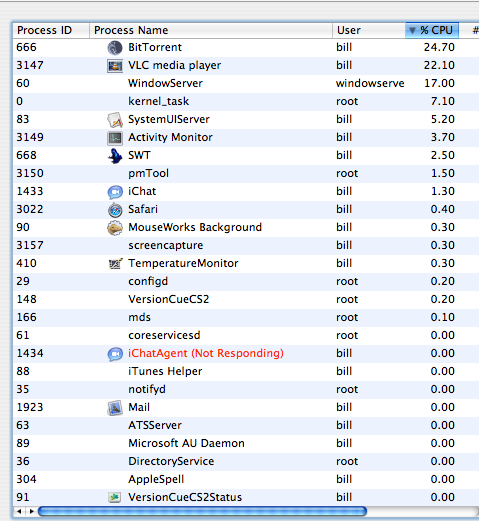
Task: Click the Mail process name
Action: tap(139, 407)
